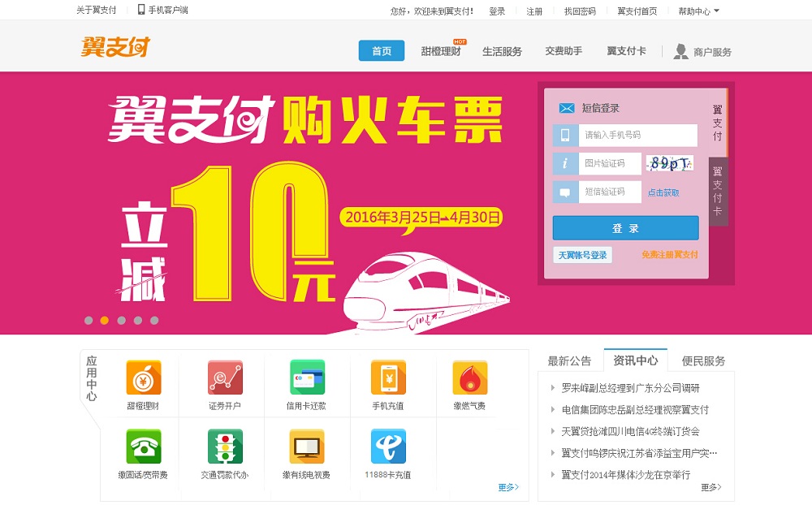Expand news item 翼支付2014年媒体沙龙在京举行
This screenshot has height=505, width=812.
coord(626,475)
